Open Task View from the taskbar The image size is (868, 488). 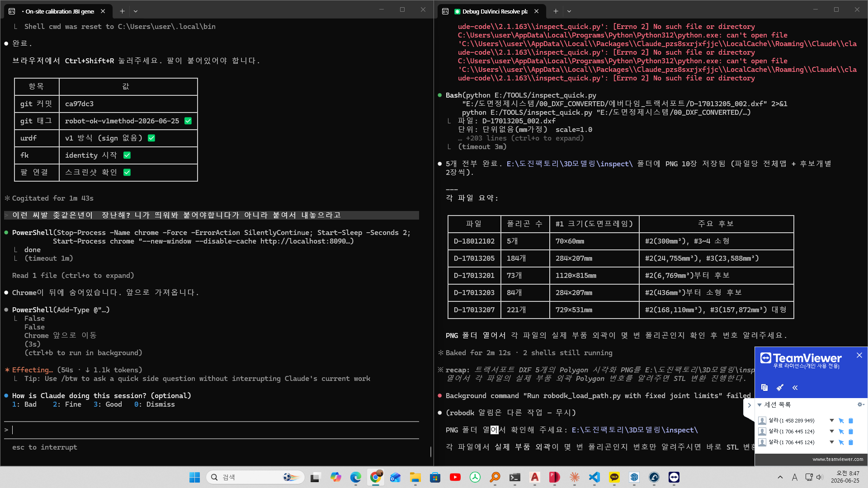[x=316, y=477]
